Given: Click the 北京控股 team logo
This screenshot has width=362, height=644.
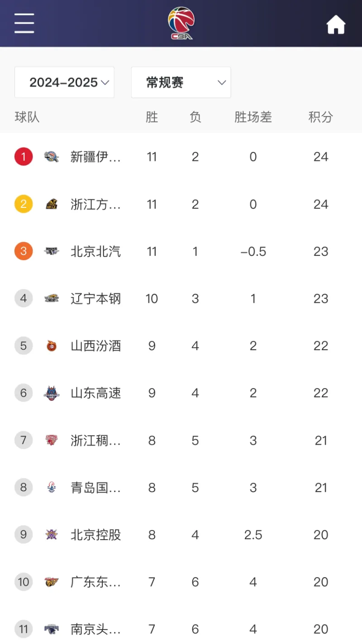Looking at the screenshot, I should pyautogui.click(x=51, y=535).
